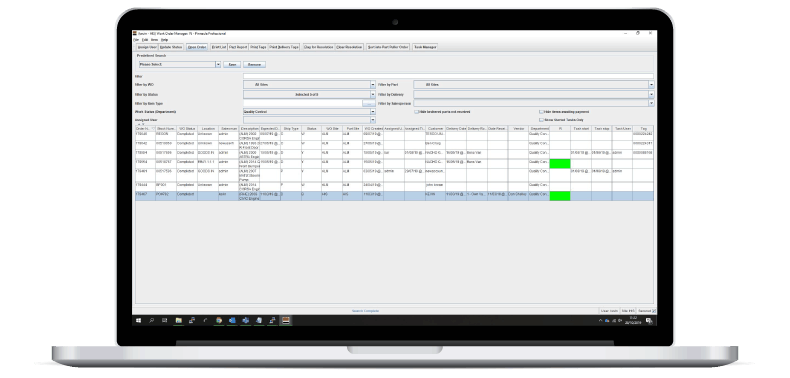Open the File menu
790x378 pixels.
click(136, 39)
